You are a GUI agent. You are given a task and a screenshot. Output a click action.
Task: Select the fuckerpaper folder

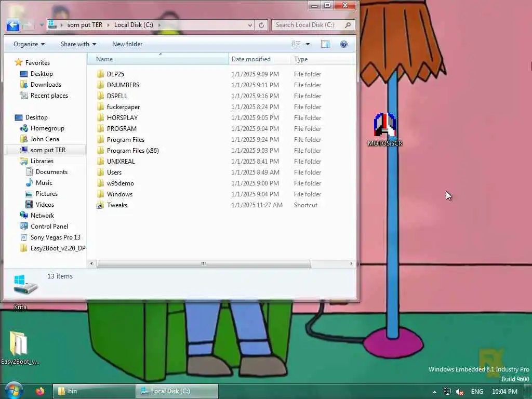119,107
